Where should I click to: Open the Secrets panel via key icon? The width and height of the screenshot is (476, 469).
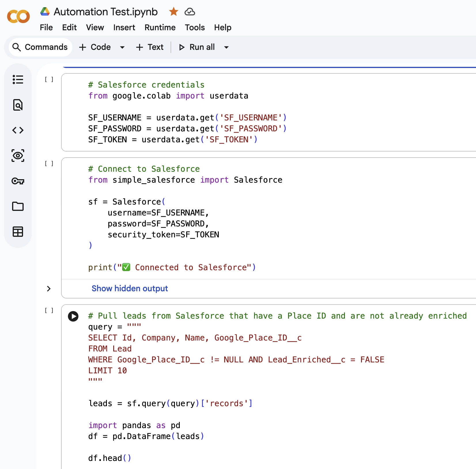pyautogui.click(x=18, y=181)
